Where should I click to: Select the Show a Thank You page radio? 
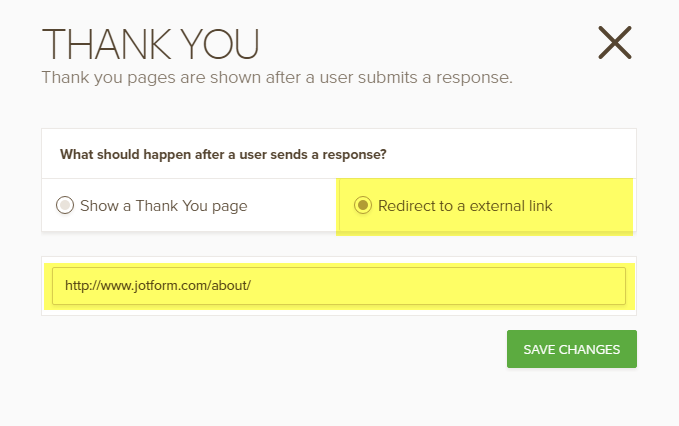click(x=65, y=206)
